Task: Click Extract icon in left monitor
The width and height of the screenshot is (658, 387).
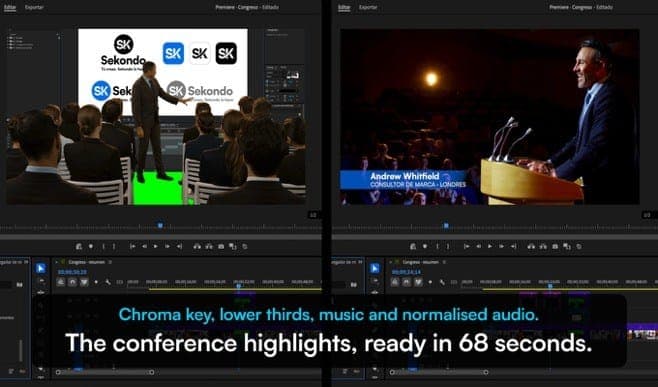Action: pyautogui.click(x=209, y=246)
